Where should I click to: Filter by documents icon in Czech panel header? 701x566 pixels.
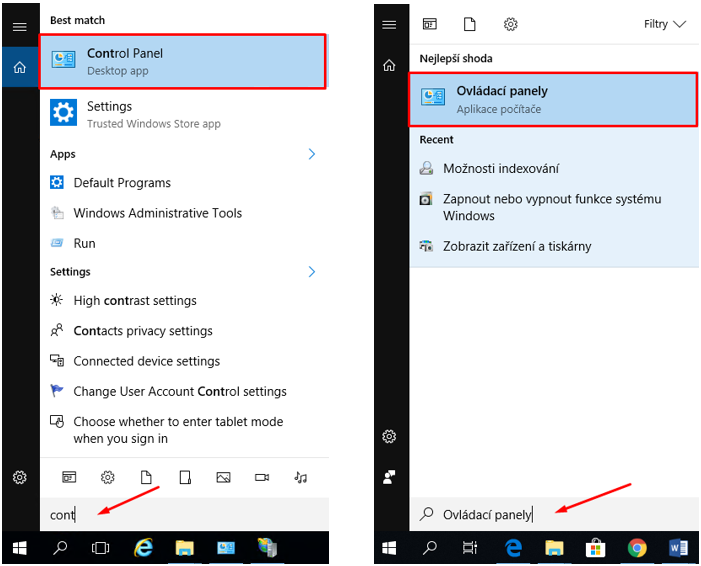point(469,24)
